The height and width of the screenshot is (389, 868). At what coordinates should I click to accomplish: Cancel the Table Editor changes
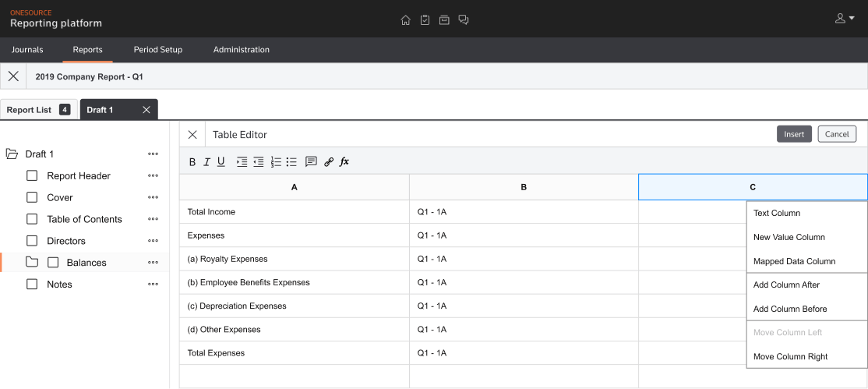(x=837, y=134)
